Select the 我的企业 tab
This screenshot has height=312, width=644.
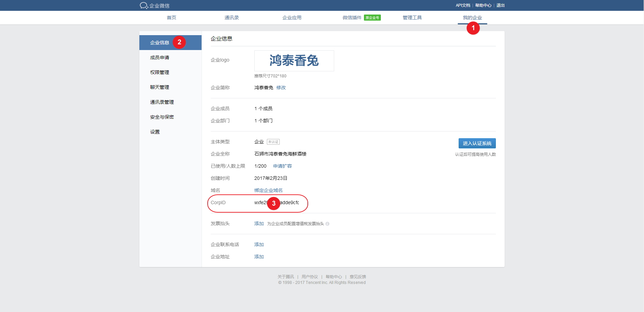tap(473, 18)
